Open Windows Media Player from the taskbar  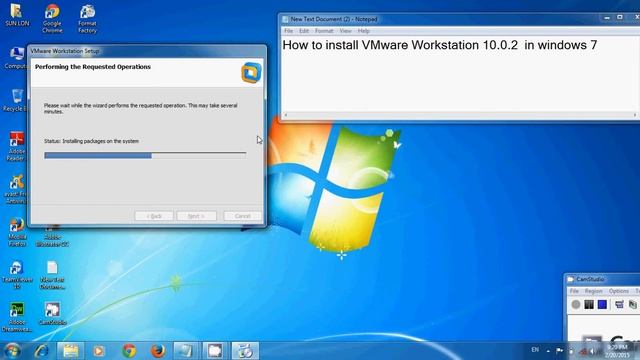pyautogui.click(x=99, y=351)
